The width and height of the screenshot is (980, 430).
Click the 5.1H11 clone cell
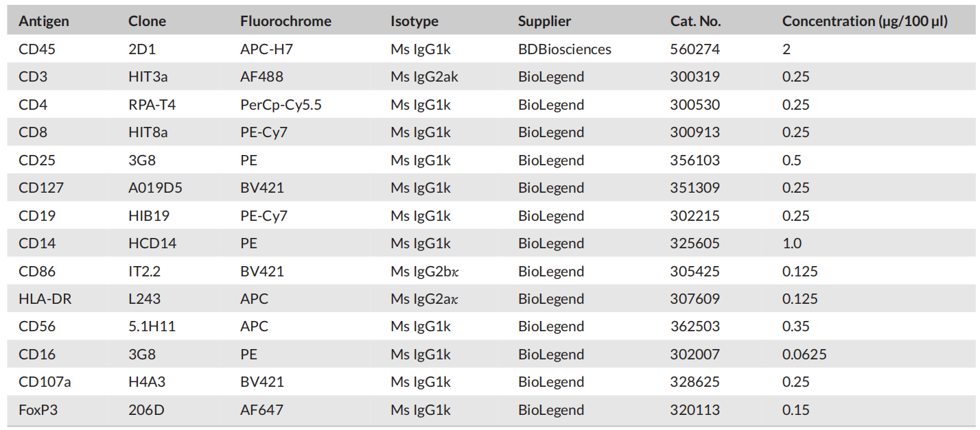[x=152, y=326]
